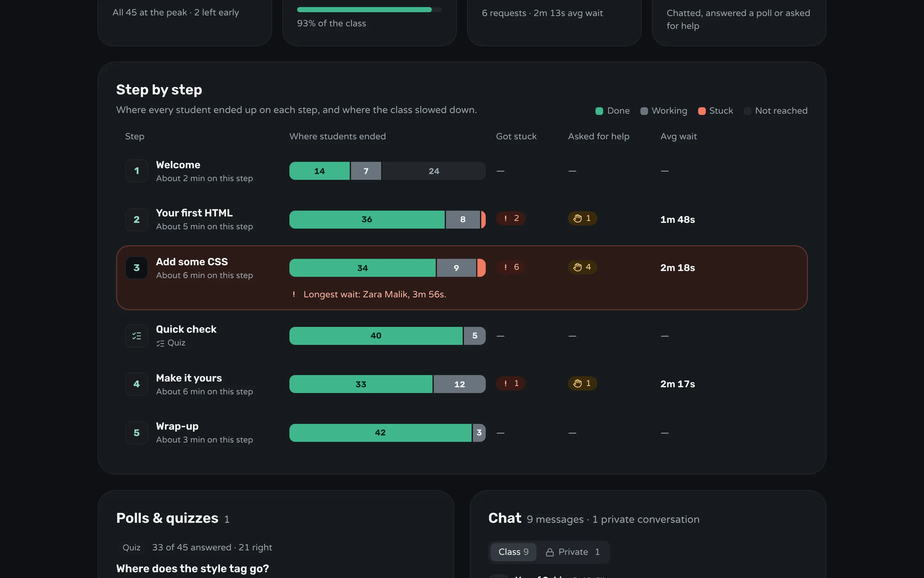Click the '1m 48s' average wait value

click(x=677, y=220)
